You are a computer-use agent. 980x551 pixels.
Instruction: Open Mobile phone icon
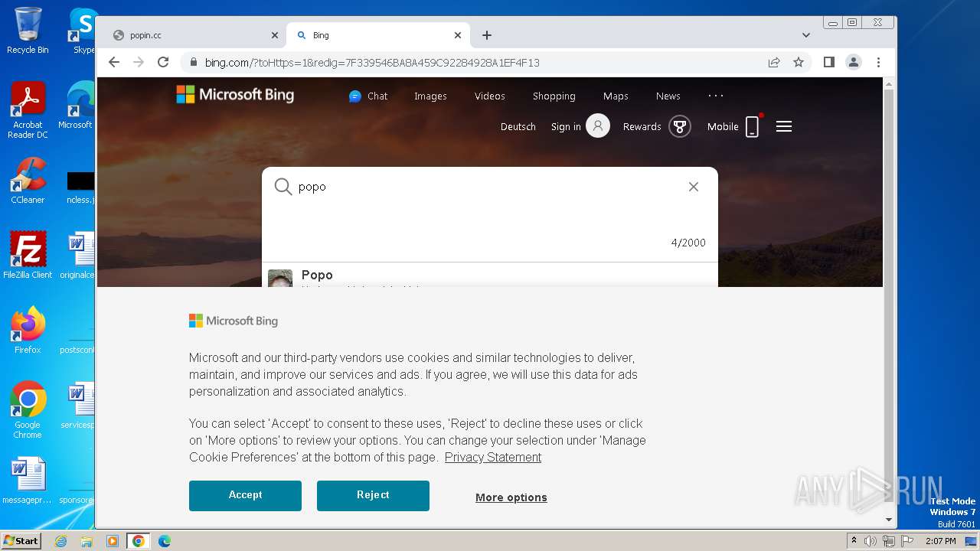753,126
